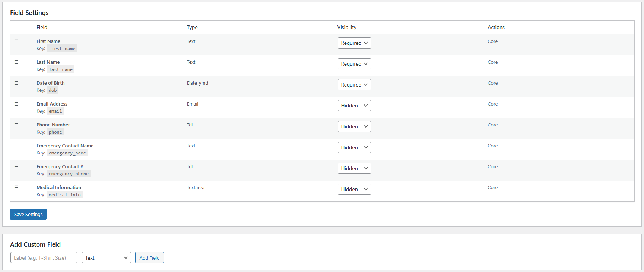Expand Emergency Contact Name visibility dropdown
Image resolution: width=644 pixels, height=272 pixels.
pos(354,147)
